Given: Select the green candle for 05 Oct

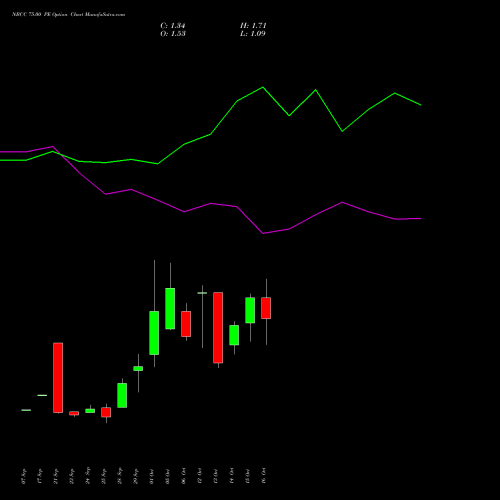Looking at the screenshot, I should pos(170,309).
